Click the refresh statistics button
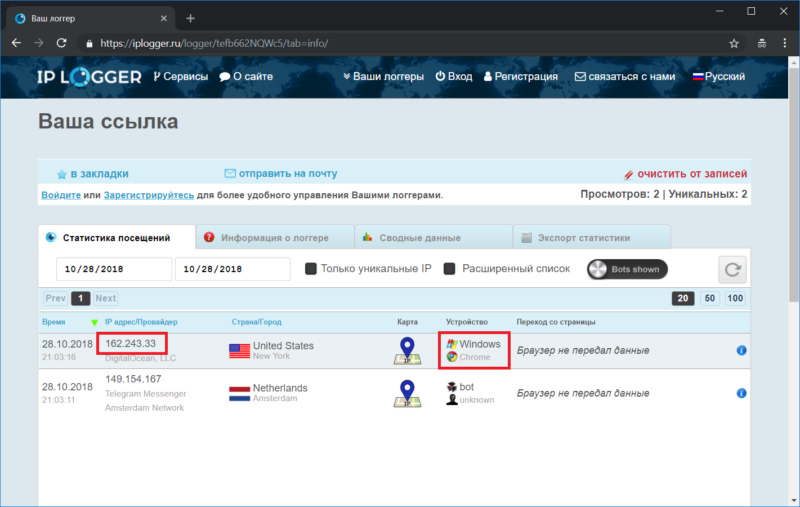The image size is (800, 507). coord(732,269)
